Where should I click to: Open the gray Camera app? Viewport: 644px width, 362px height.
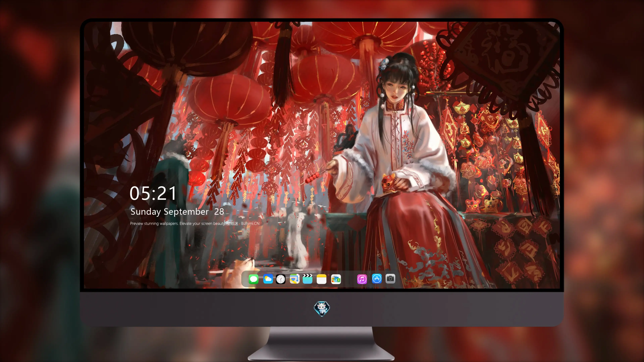pos(390,279)
